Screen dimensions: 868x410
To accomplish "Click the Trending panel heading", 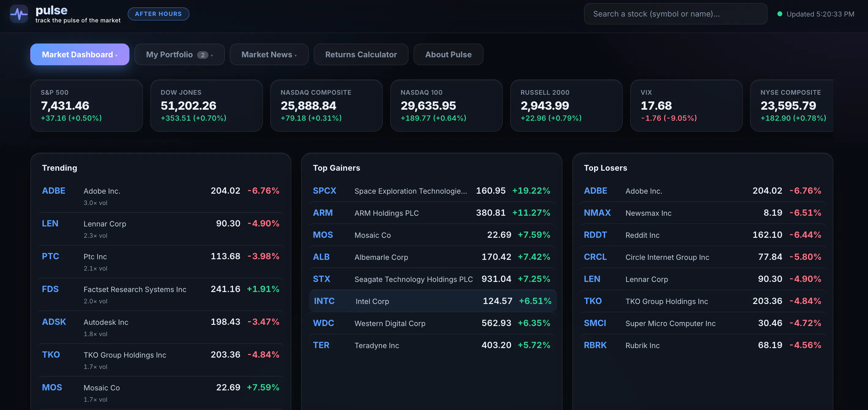I will coord(60,168).
